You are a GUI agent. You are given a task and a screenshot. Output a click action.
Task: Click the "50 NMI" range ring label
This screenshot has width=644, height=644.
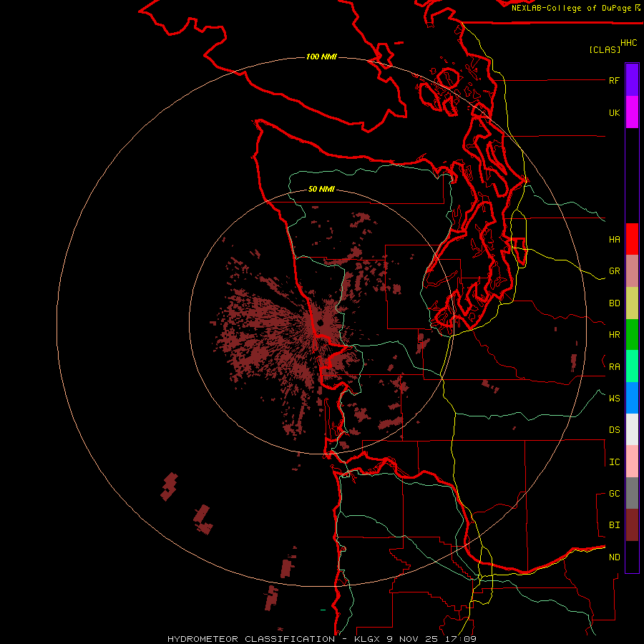pos(321,190)
